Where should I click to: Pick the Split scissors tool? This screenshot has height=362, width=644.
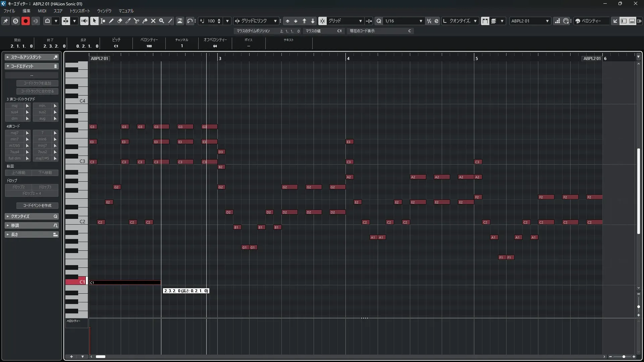click(136, 21)
